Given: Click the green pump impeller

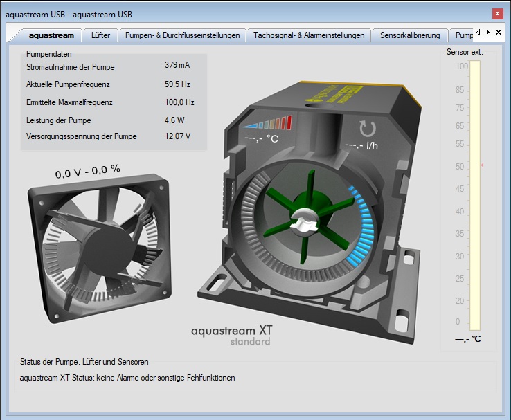Looking at the screenshot, I should (308, 217).
